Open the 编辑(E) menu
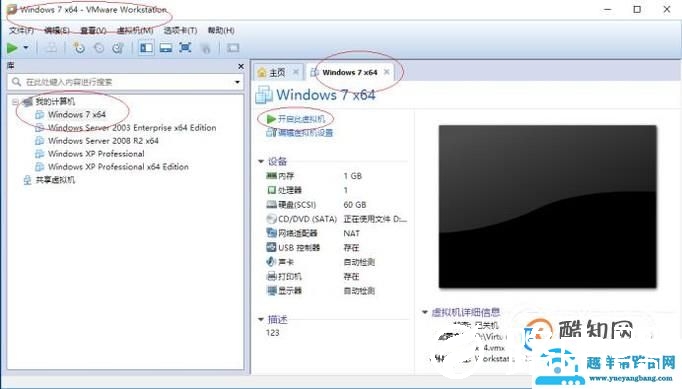Image resolution: width=682 pixels, height=389 pixels. 57,30
